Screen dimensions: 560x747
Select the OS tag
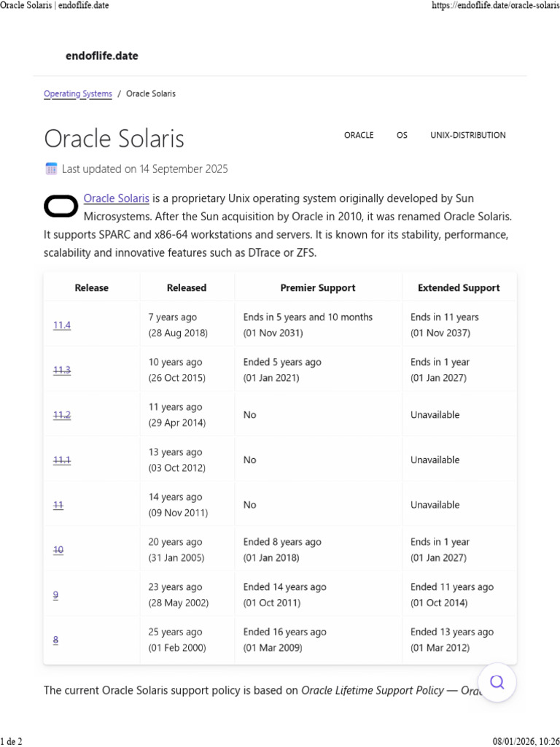(402, 135)
